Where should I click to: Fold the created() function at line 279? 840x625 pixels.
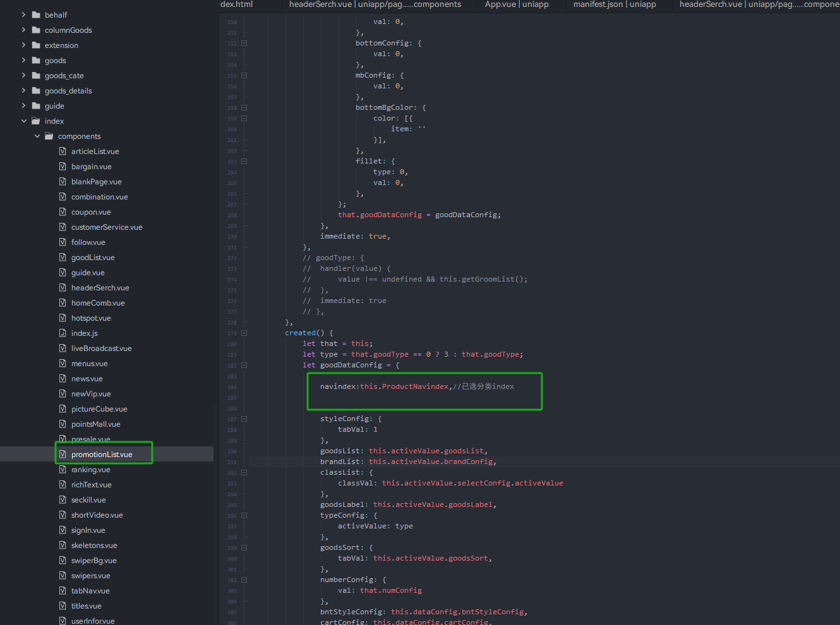244,333
